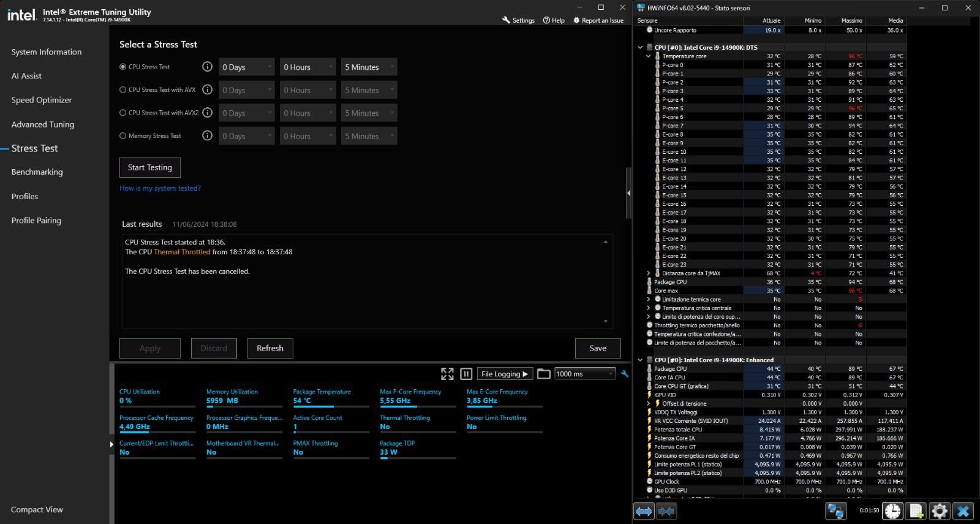This screenshot has height=524, width=980.
Task: Select CPU Stress Test with AVX2 option
Action: tap(123, 113)
